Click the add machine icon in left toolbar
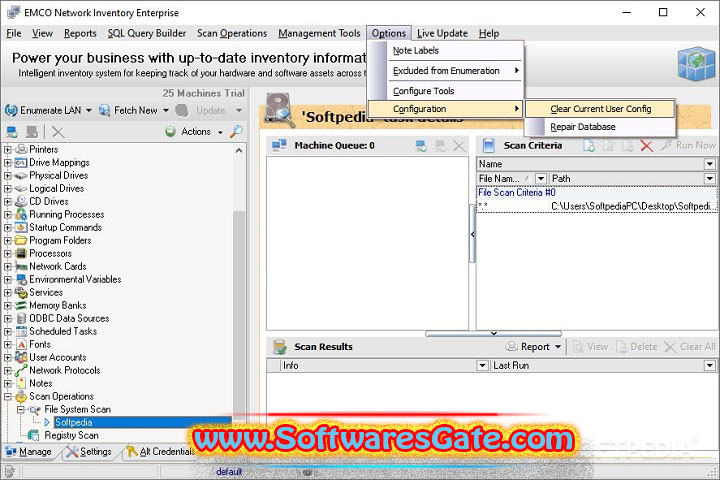 (12, 132)
